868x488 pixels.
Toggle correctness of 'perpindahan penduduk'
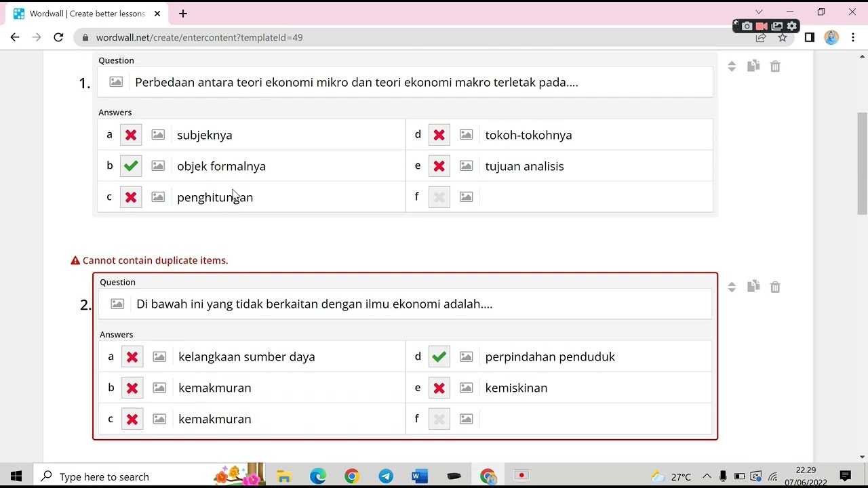coord(439,357)
